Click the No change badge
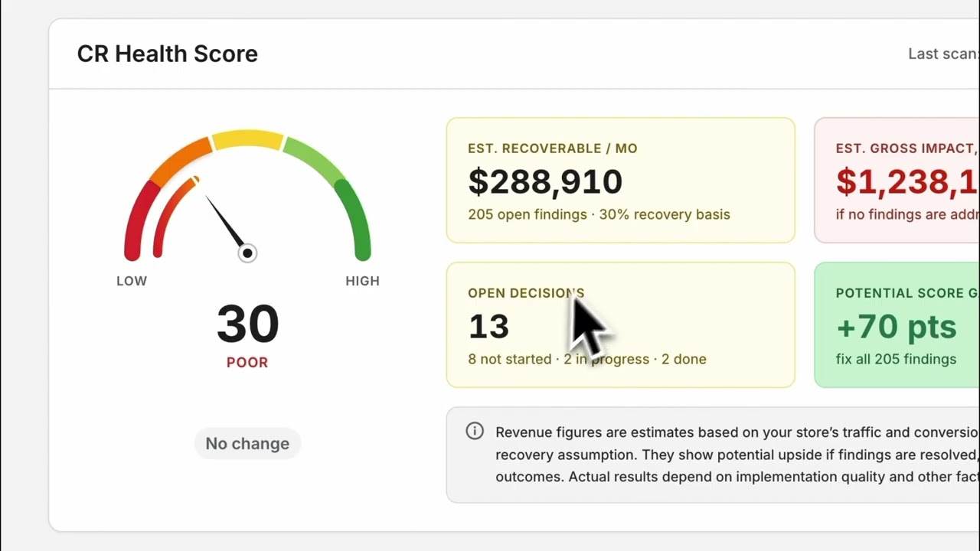The width and height of the screenshot is (980, 551). pyautogui.click(x=247, y=443)
